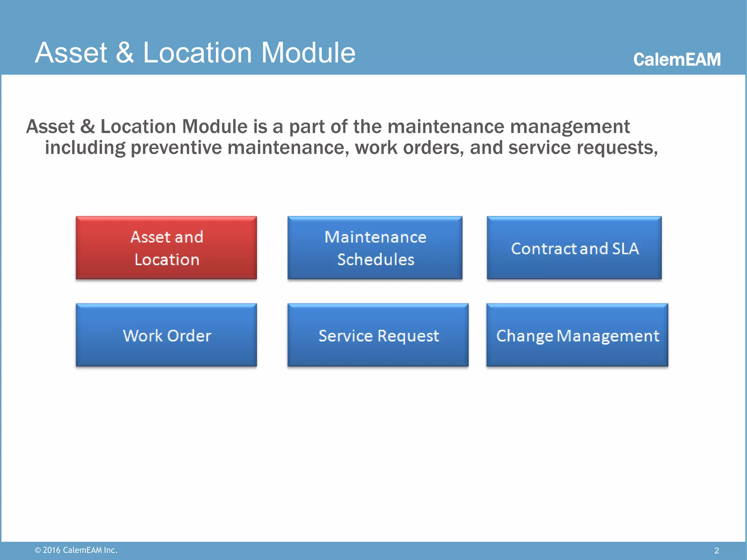This screenshot has height=560, width=747.
Task: Click the © 2016 CalemEAM Inc. footer text
Action: click(76, 550)
